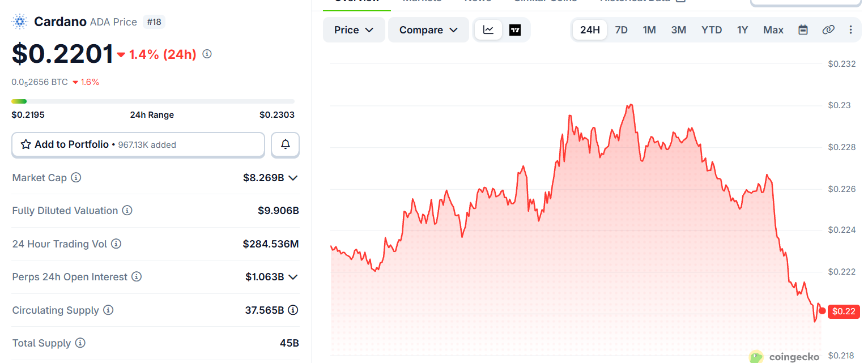Click the $0.222 axis label
This screenshot has width=868, height=363.
842,272
